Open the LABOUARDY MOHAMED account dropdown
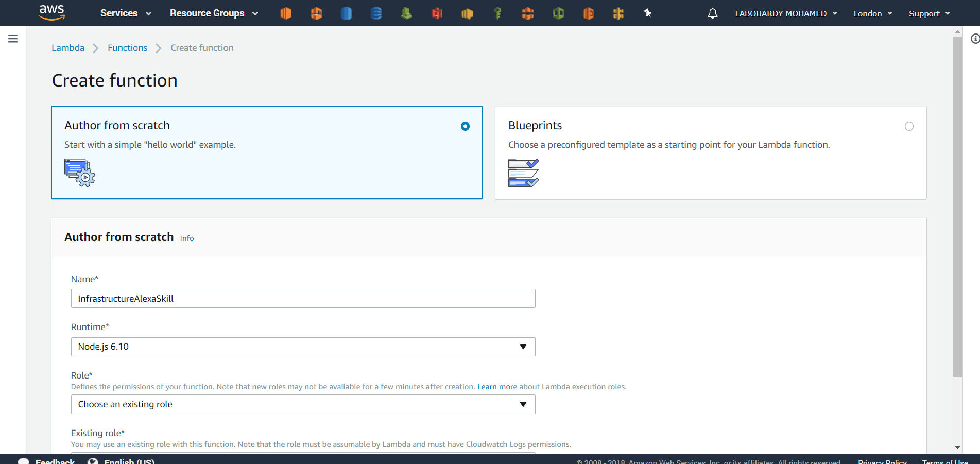 point(786,13)
